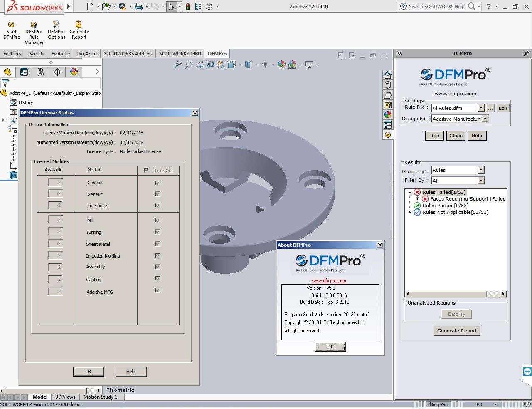This screenshot has width=532, height=409.
Task: Open the DimXpertManager tab icon
Action: click(x=57, y=72)
